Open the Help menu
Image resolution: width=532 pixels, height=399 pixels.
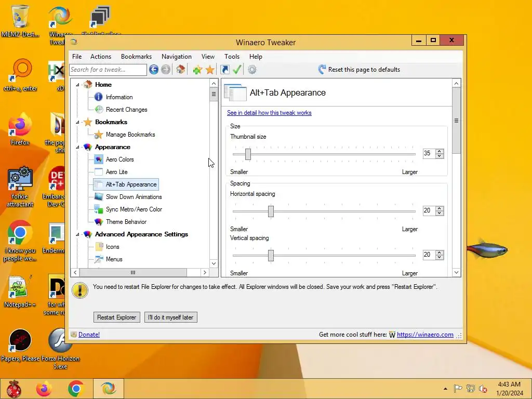coord(256,57)
